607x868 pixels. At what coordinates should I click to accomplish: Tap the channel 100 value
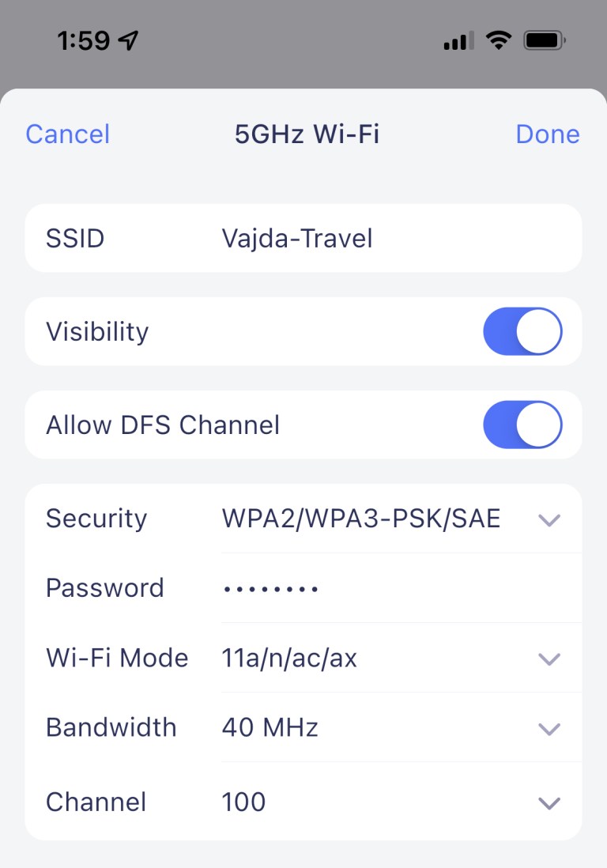click(243, 802)
